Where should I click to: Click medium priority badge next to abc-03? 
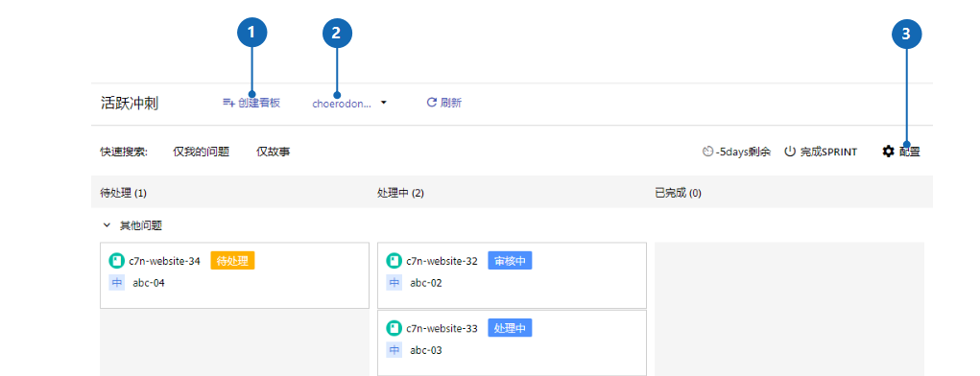[394, 350]
